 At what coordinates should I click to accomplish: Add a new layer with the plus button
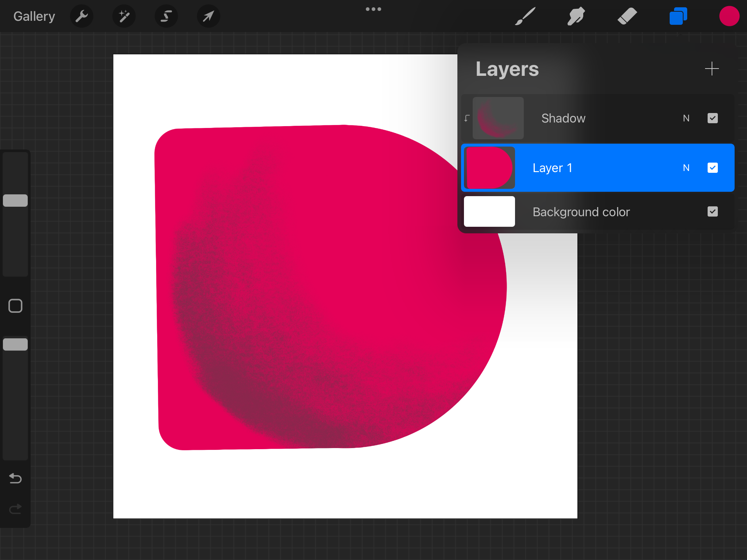click(x=712, y=69)
